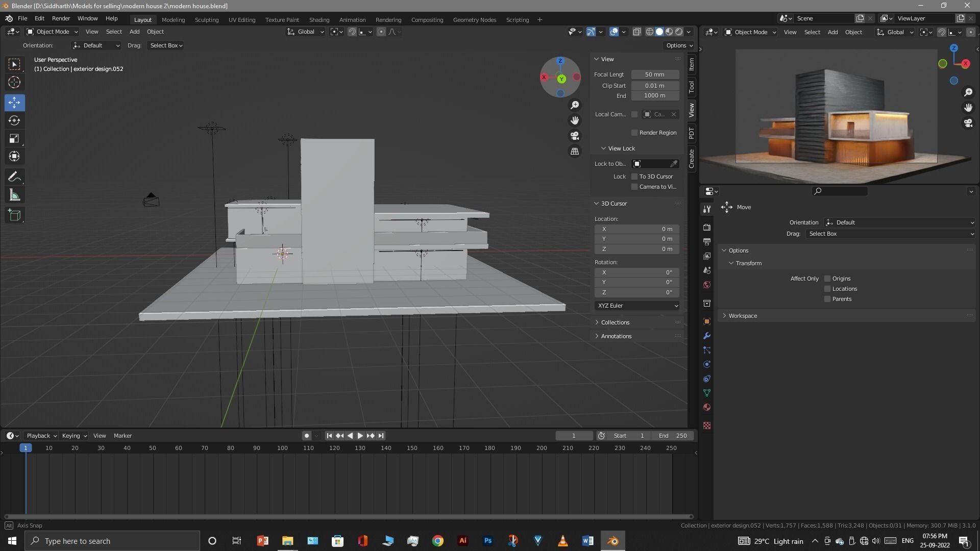Activate the Scale tool
The image size is (980, 551).
click(14, 138)
